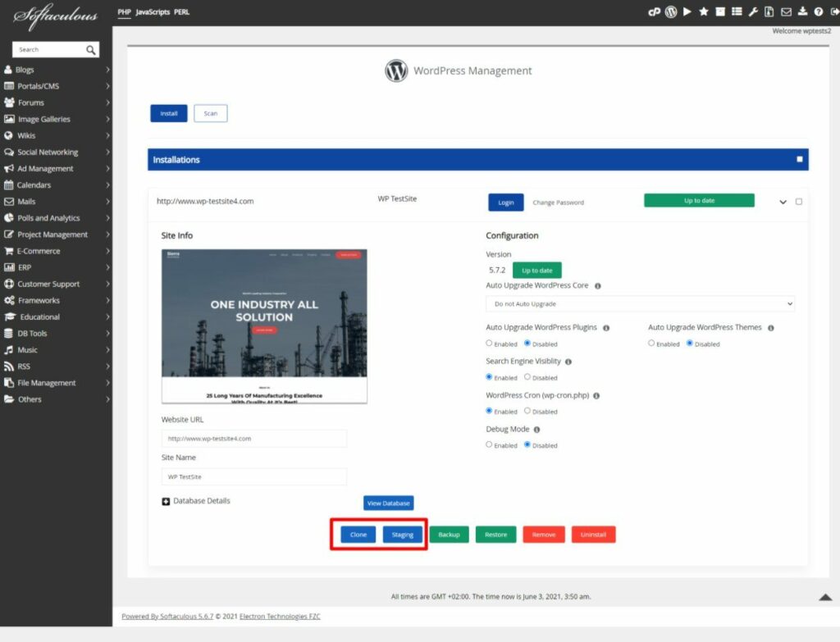Select Disabled for Auto Upgrade WordPress Themes
840x642 pixels.
[x=689, y=344]
